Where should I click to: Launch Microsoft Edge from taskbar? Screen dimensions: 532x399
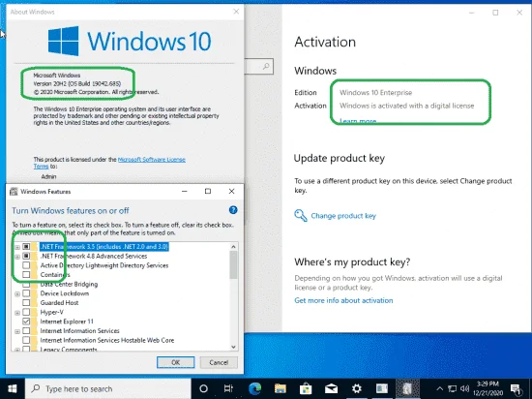[x=254, y=388]
